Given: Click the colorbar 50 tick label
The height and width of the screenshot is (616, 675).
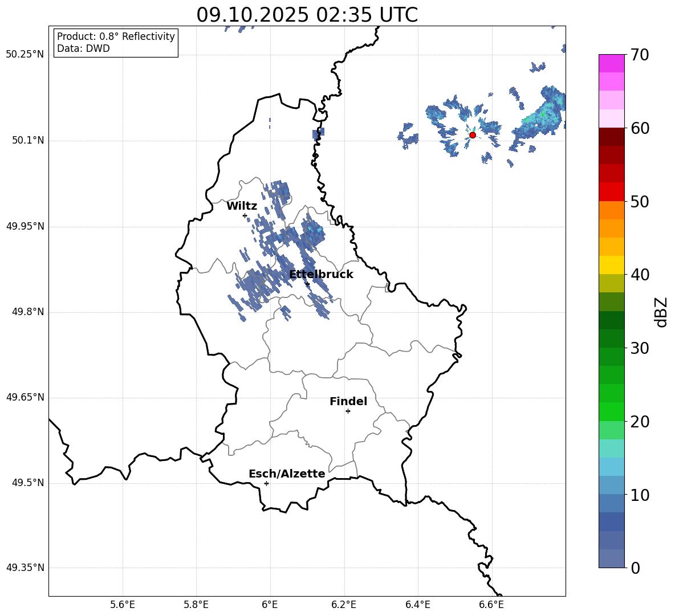Looking at the screenshot, I should click(x=640, y=201).
